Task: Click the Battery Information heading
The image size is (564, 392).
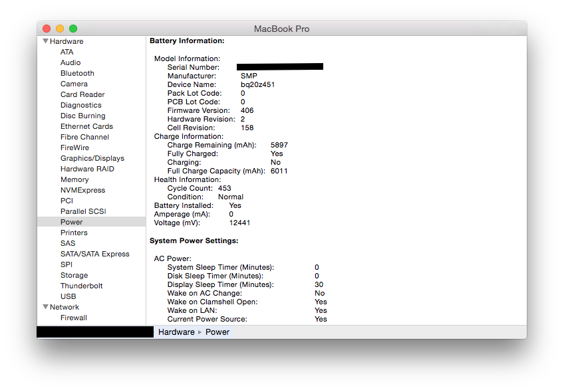Action: (187, 41)
